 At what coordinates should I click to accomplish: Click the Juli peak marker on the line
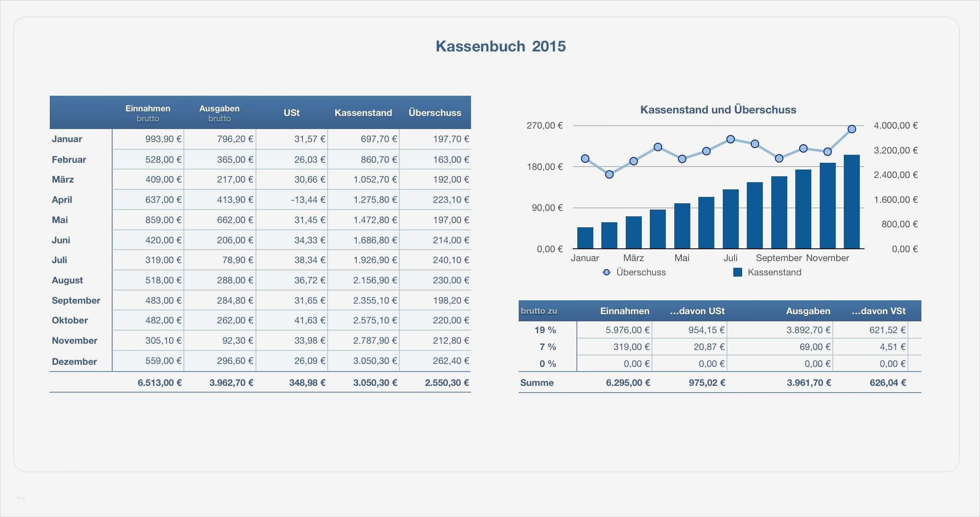[x=730, y=139]
